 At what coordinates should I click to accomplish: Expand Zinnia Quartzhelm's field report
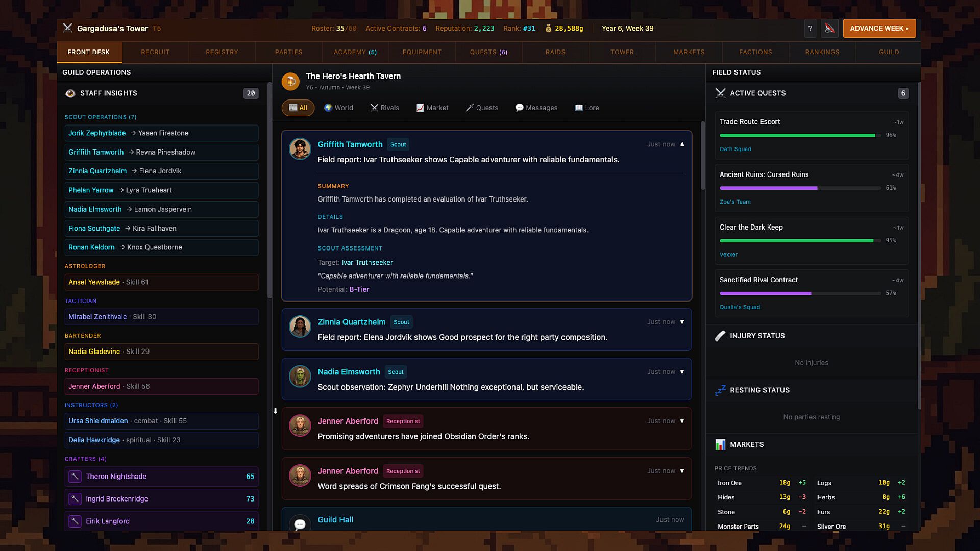682,322
